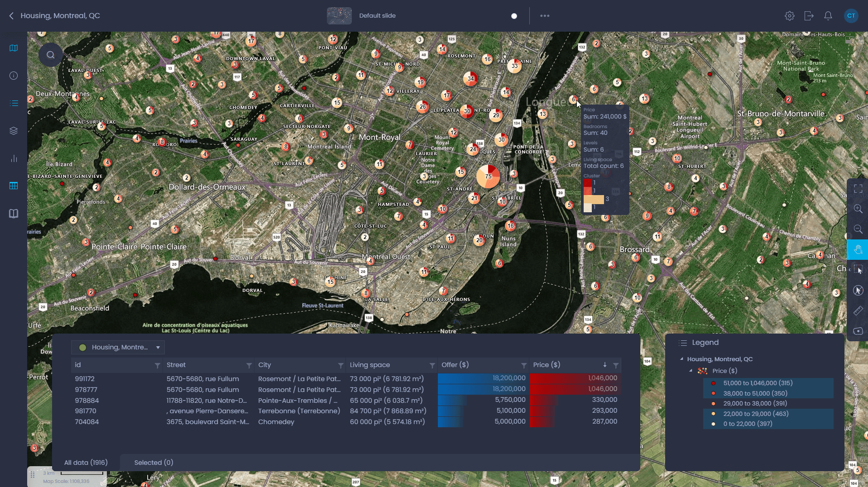Enter fullscreen map mode

point(858,189)
